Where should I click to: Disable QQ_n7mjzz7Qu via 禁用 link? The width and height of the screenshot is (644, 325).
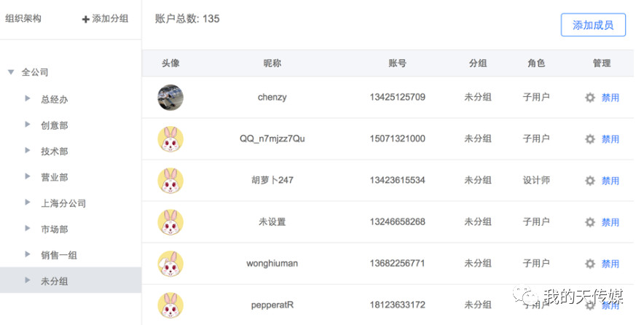(610, 139)
